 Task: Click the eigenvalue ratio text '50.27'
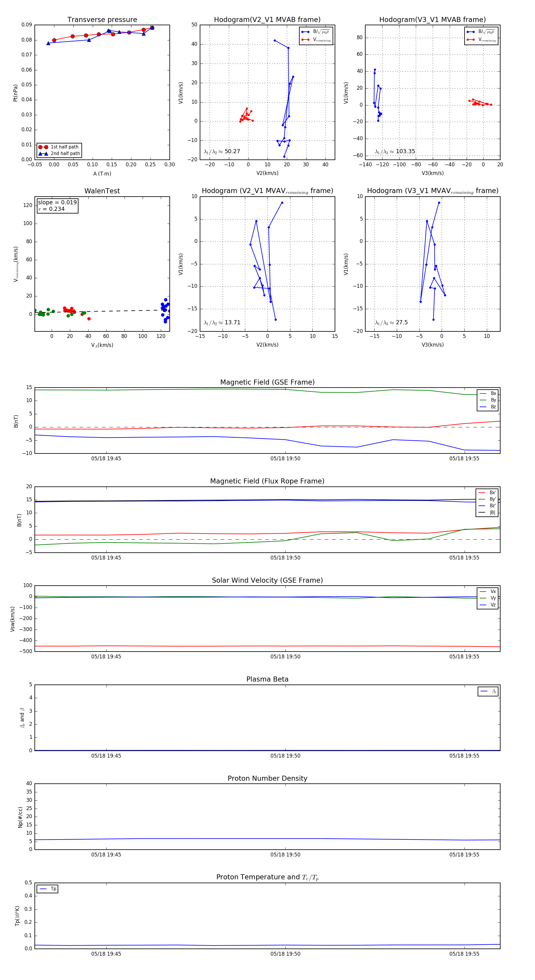coord(232,151)
